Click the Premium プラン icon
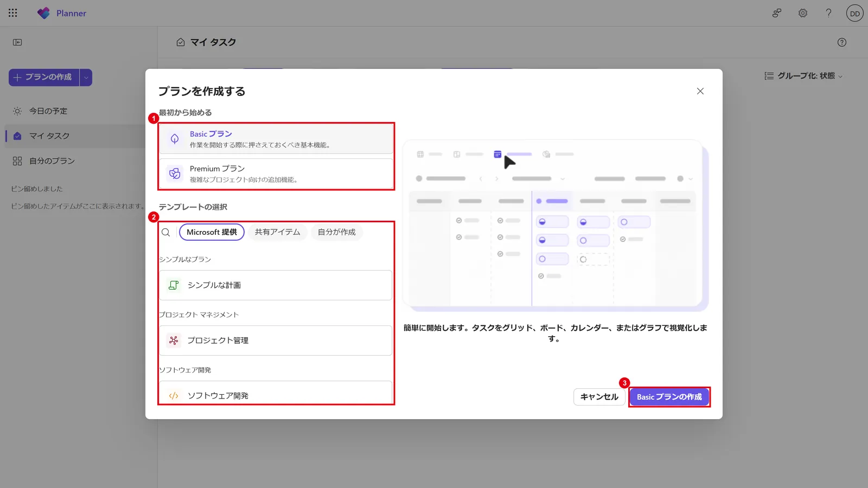This screenshot has width=868, height=488. [x=175, y=174]
